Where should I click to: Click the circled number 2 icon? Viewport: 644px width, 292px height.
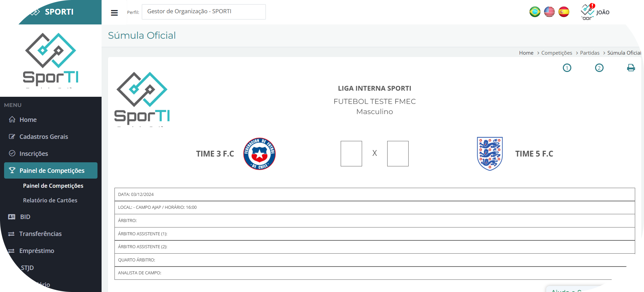599,68
